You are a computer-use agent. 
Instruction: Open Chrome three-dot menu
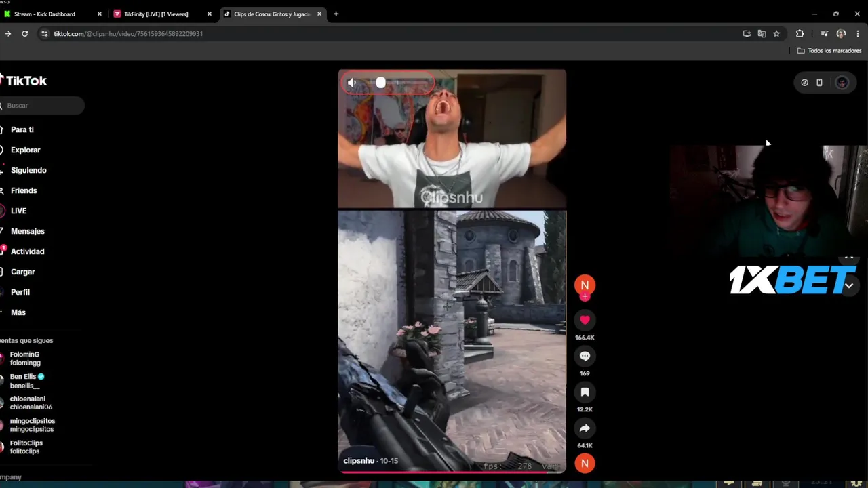(x=857, y=33)
